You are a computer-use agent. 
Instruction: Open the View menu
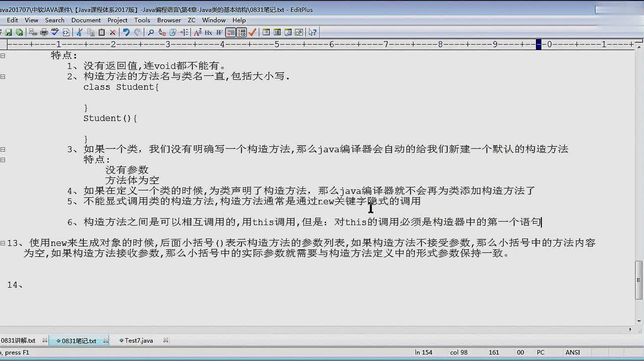point(31,20)
